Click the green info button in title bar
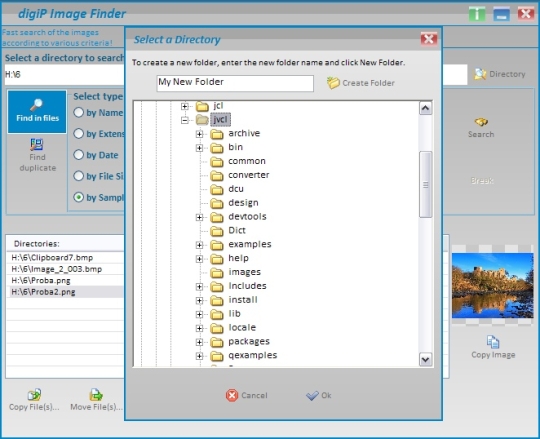Image resolution: width=540 pixels, height=439 pixels. pos(477,14)
